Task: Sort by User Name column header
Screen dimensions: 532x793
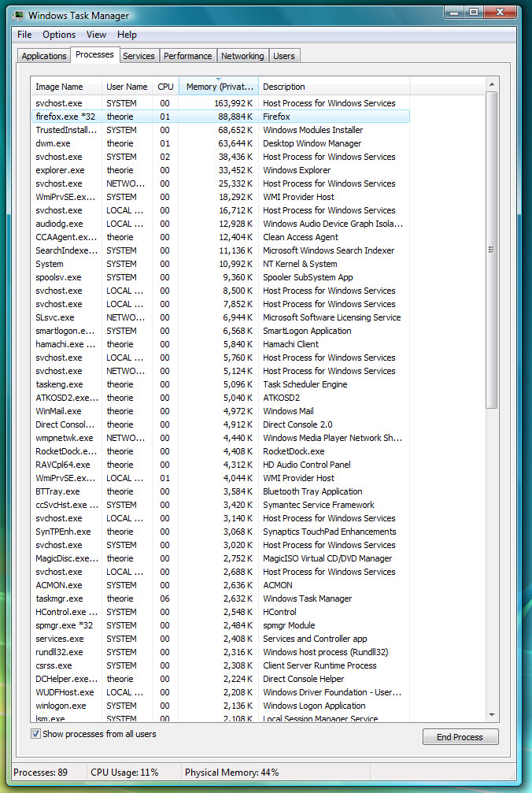Action: tap(127, 87)
